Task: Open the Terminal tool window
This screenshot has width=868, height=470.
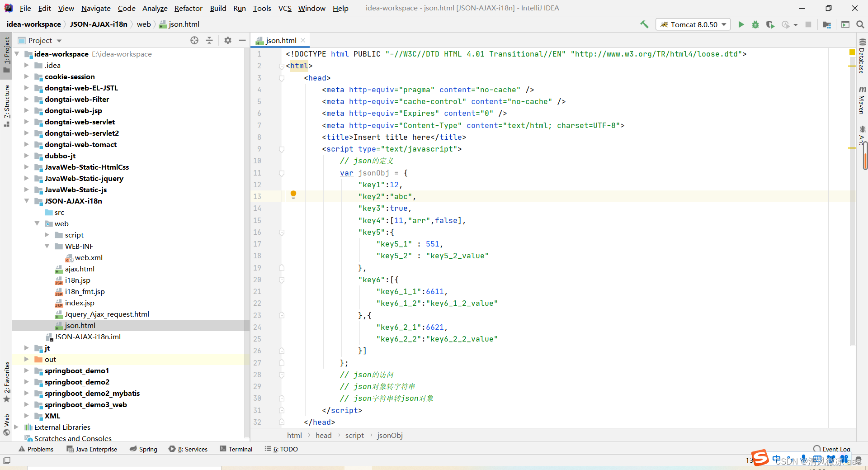Action: pos(236,449)
